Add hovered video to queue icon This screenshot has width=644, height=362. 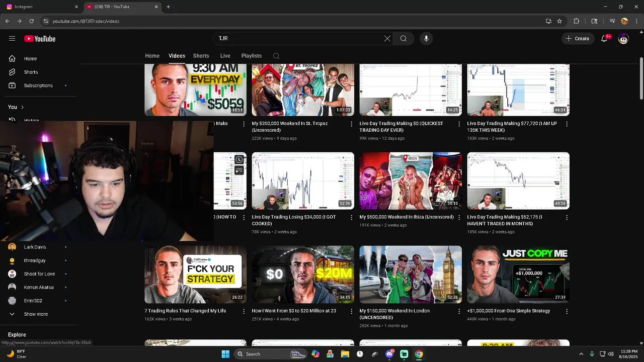[239, 171]
